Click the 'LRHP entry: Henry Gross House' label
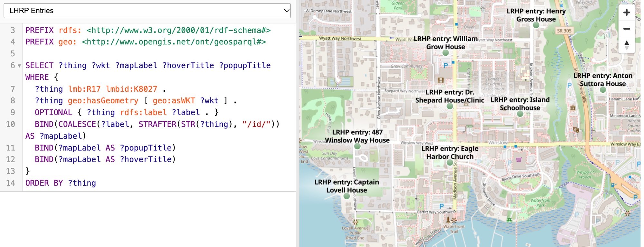This screenshot has height=247, width=644. tap(536, 15)
